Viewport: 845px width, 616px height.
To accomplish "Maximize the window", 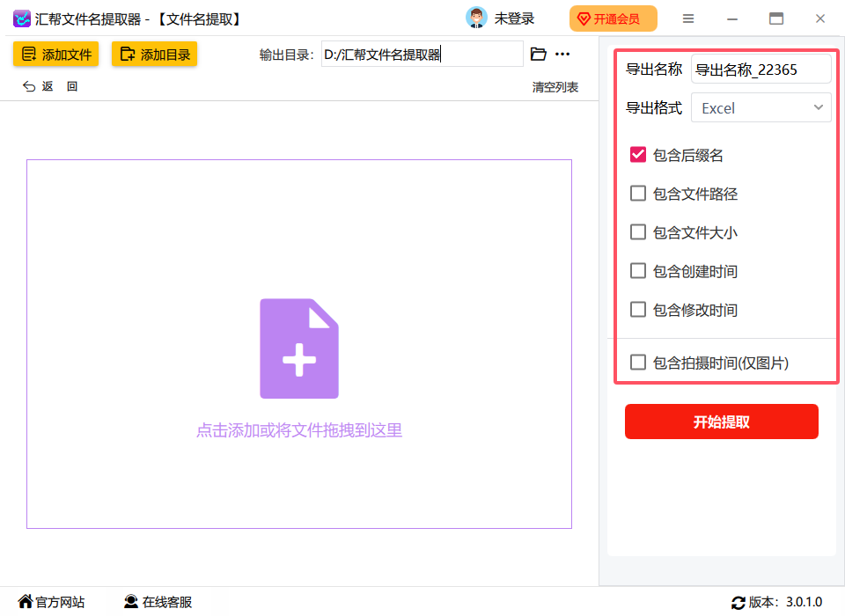I will pyautogui.click(x=776, y=18).
